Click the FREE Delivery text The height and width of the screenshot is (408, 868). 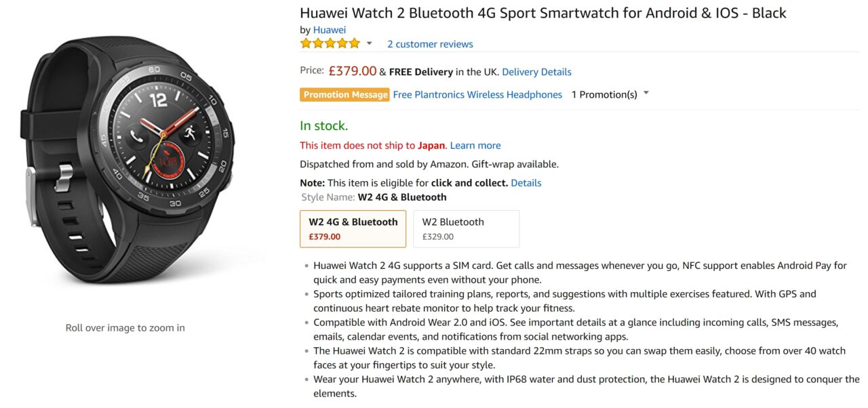(420, 72)
